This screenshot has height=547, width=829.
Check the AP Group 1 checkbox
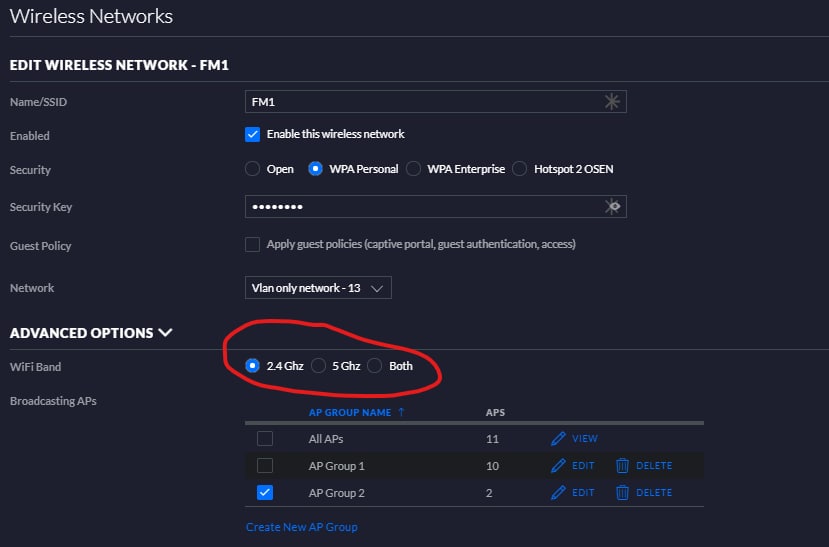(x=265, y=466)
